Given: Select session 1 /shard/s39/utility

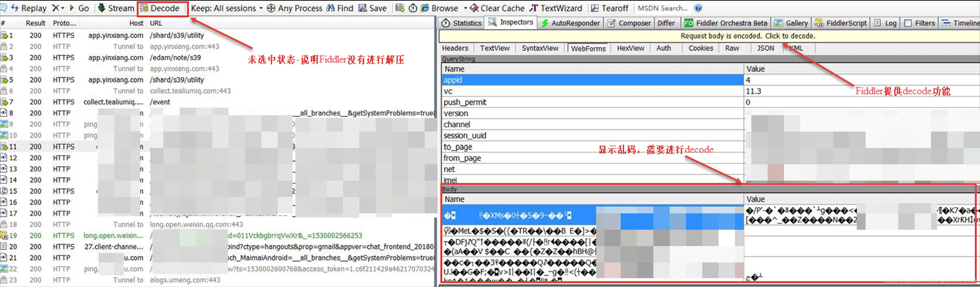Looking at the screenshot, I should click(x=217, y=35).
